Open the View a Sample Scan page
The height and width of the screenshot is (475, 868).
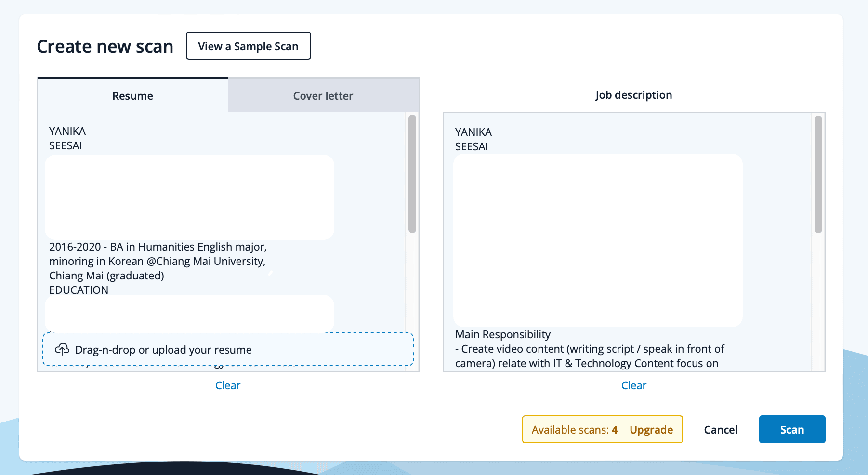click(248, 46)
